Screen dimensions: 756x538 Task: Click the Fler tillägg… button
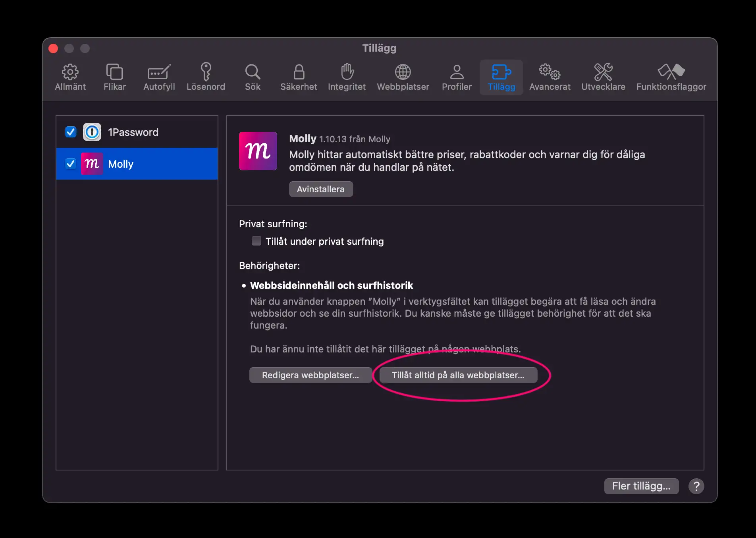[x=641, y=486]
